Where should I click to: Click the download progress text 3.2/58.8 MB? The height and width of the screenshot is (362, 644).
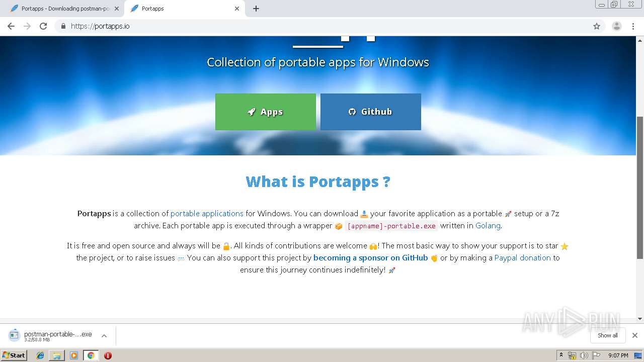[x=37, y=340]
